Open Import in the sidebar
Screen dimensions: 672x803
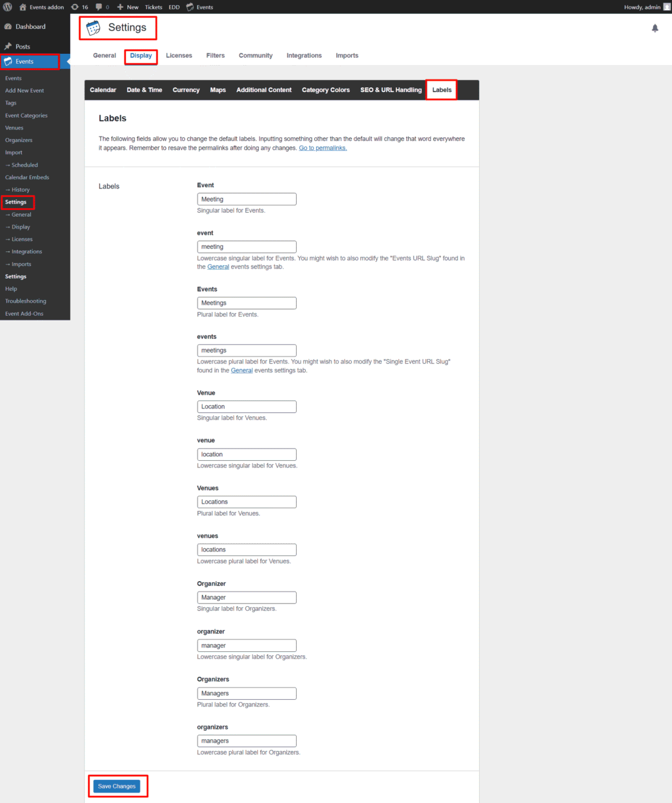click(14, 152)
